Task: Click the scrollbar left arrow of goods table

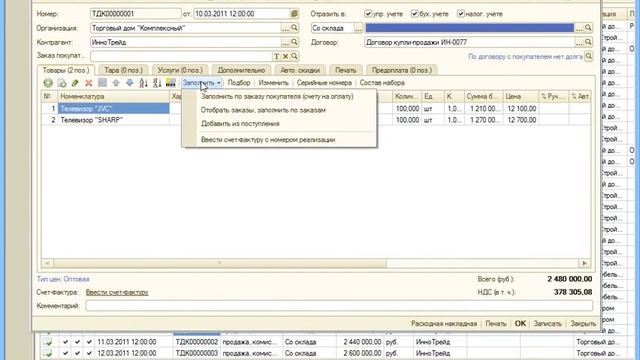Action: (47, 263)
